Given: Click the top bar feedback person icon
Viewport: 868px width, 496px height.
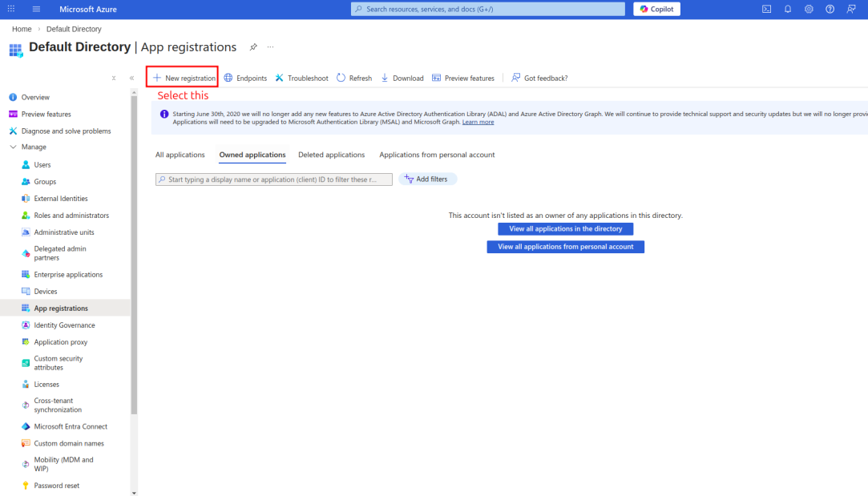Looking at the screenshot, I should 851,9.
